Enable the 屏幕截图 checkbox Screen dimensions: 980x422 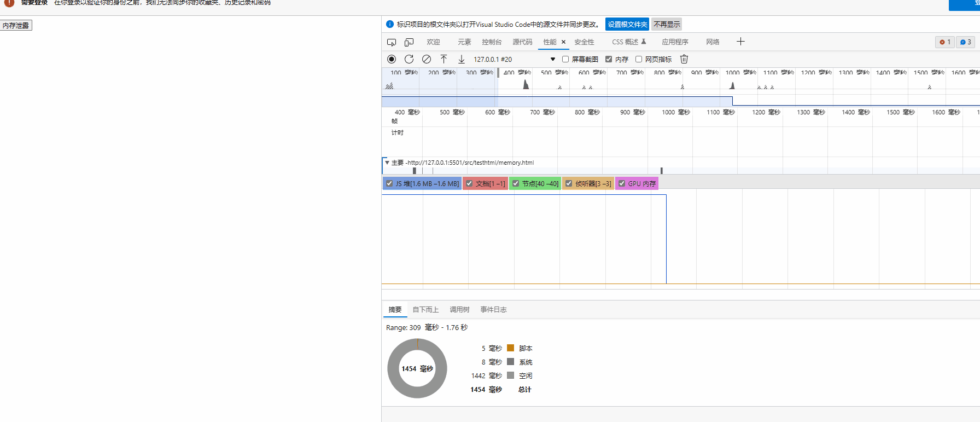[565, 59]
